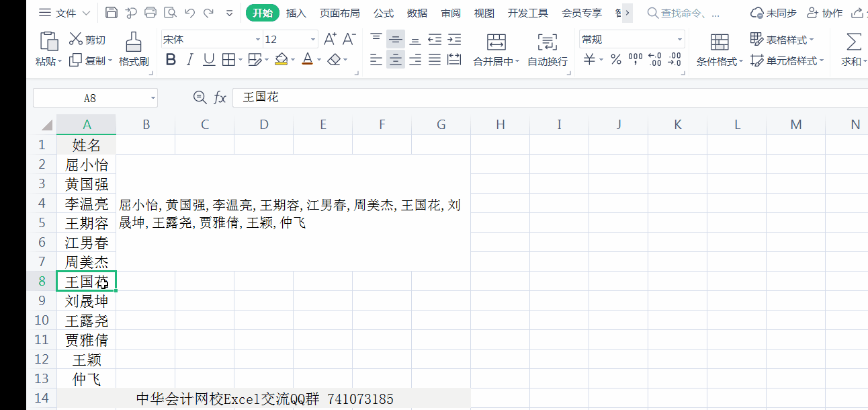Decrease decimal places

[x=675, y=60]
